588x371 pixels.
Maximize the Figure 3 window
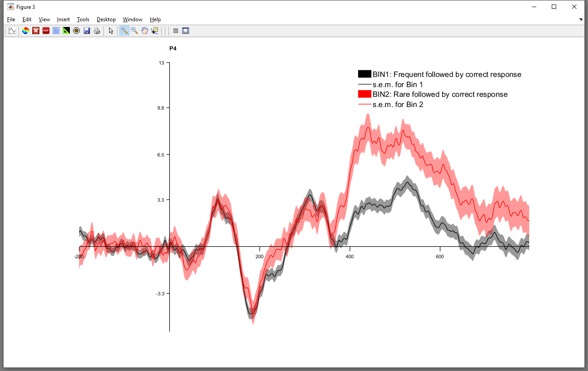(554, 7)
